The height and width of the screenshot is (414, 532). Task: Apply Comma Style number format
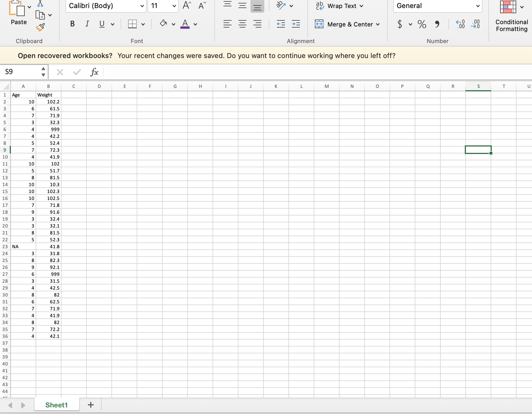437,24
